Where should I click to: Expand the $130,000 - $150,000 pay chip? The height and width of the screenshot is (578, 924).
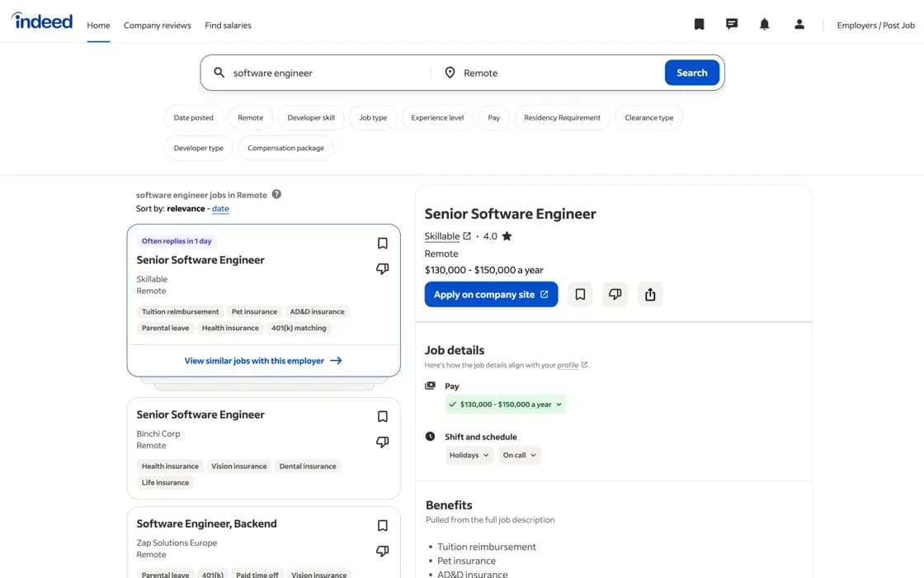tap(506, 404)
